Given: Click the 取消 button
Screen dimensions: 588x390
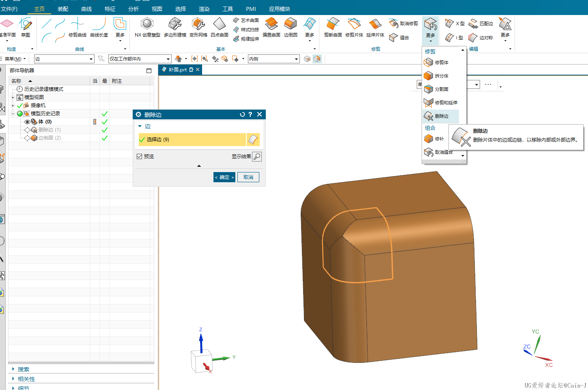Looking at the screenshot, I should tap(248, 177).
